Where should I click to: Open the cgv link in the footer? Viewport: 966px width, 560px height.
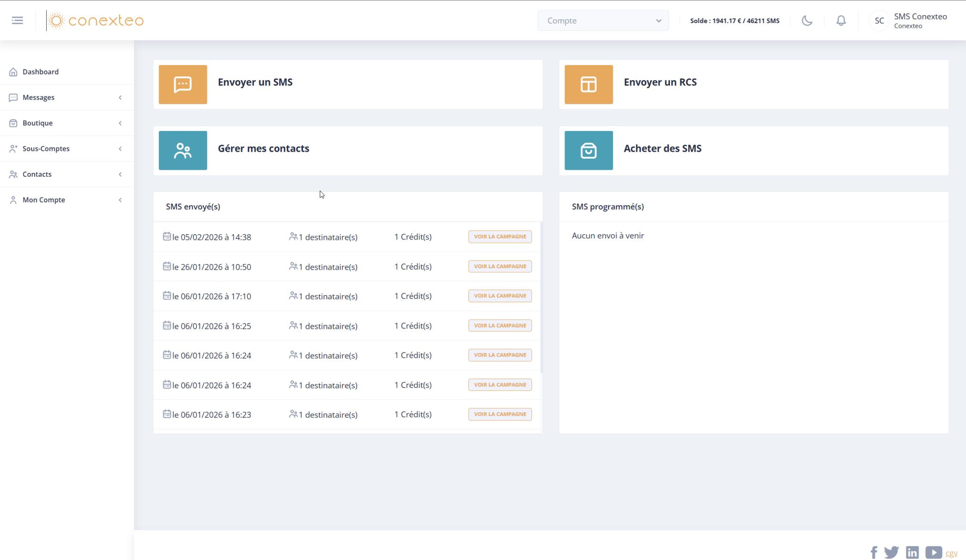point(952,554)
